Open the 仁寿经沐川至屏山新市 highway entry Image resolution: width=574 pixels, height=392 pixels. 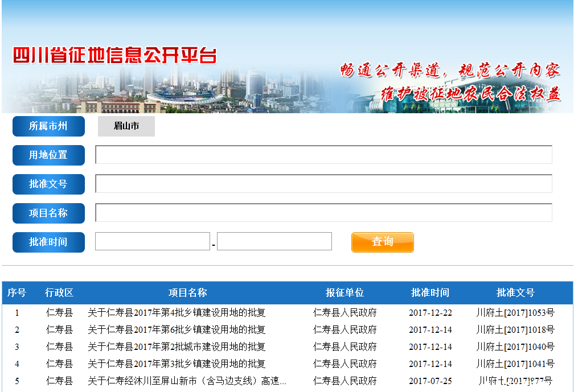(187, 381)
